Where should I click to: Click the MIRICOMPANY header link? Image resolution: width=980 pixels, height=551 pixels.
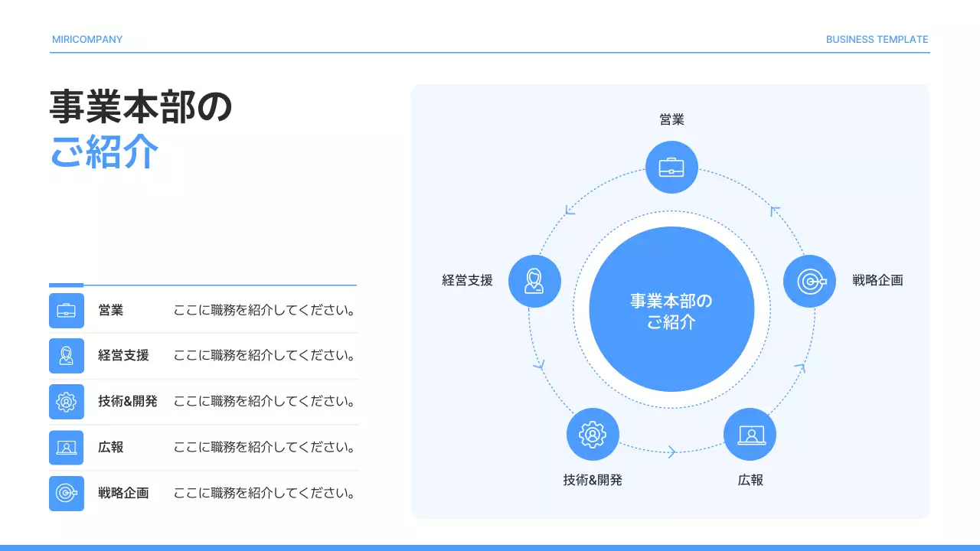[x=87, y=39]
